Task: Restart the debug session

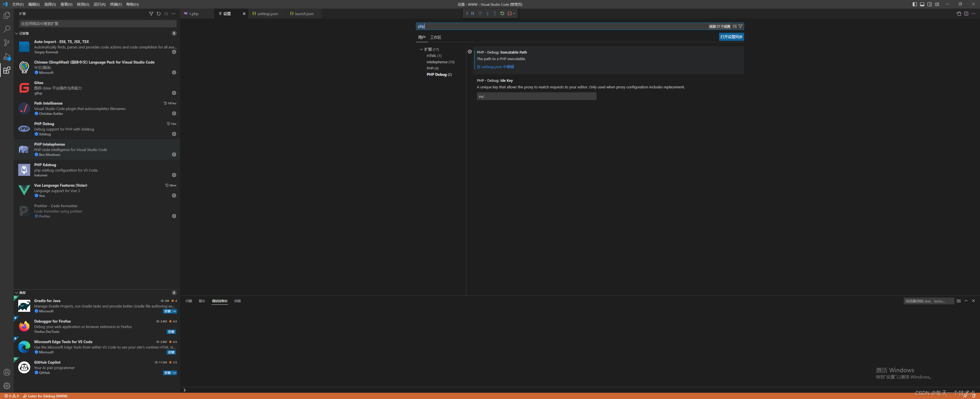Action: (502, 13)
